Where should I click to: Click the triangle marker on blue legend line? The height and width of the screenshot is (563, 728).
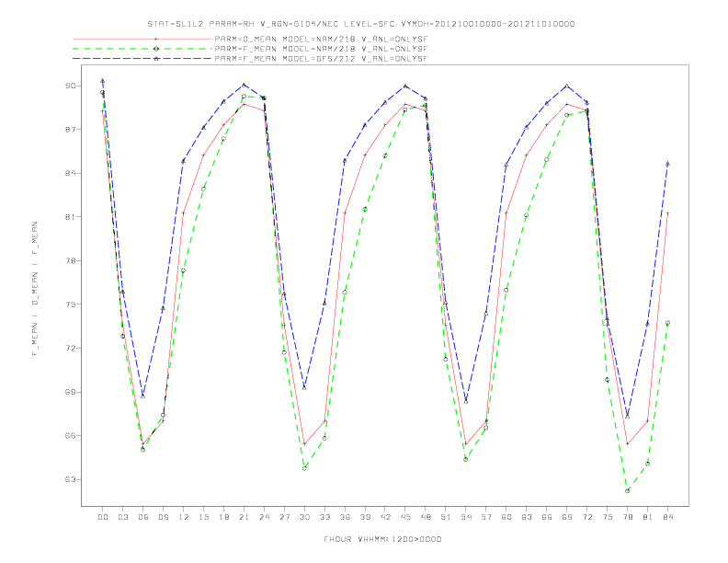156,59
